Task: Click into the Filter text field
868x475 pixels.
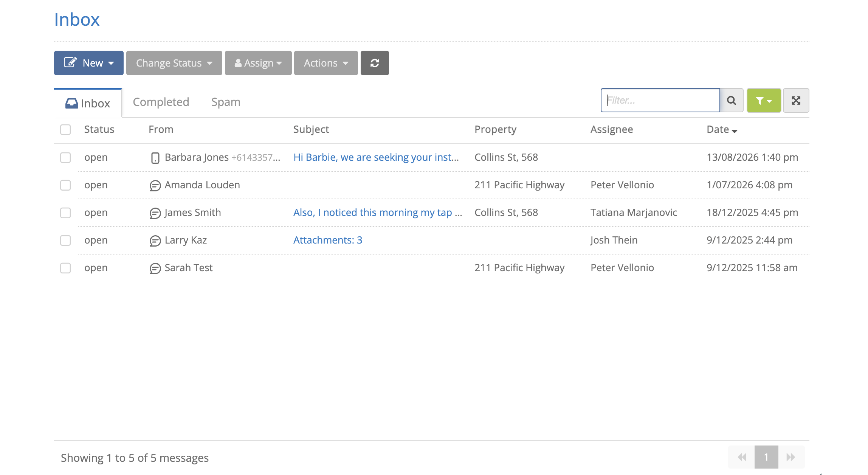Action: (x=660, y=100)
